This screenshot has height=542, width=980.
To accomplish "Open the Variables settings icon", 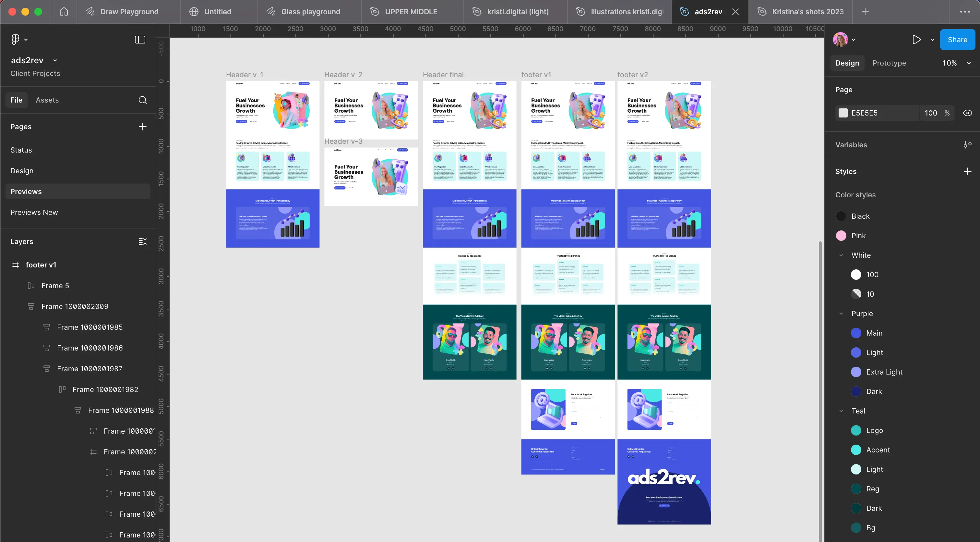I will [x=967, y=145].
